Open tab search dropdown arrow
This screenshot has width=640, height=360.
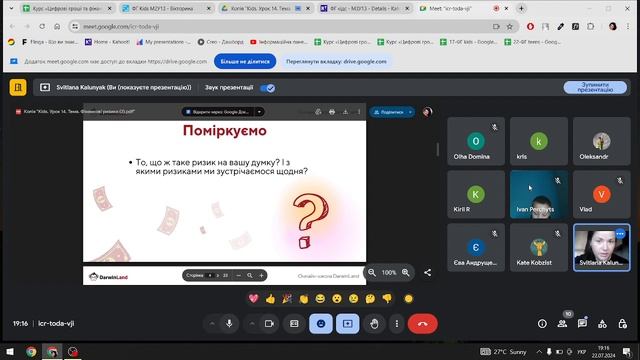(x=11, y=8)
